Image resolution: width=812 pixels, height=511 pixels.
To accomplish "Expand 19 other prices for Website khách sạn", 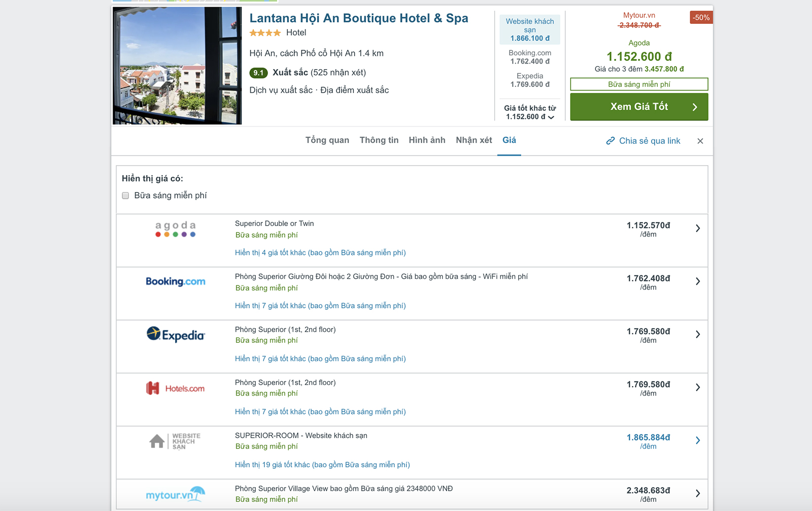I will (322, 465).
